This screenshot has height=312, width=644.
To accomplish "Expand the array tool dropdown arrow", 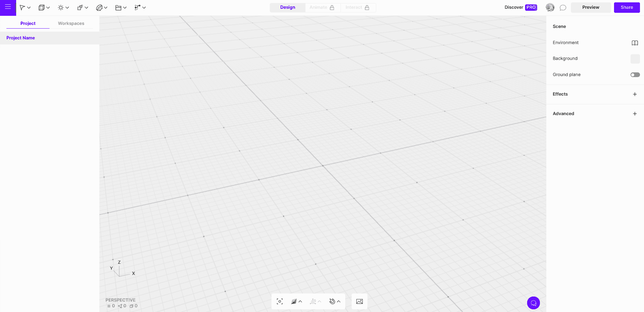I will pos(87,7).
